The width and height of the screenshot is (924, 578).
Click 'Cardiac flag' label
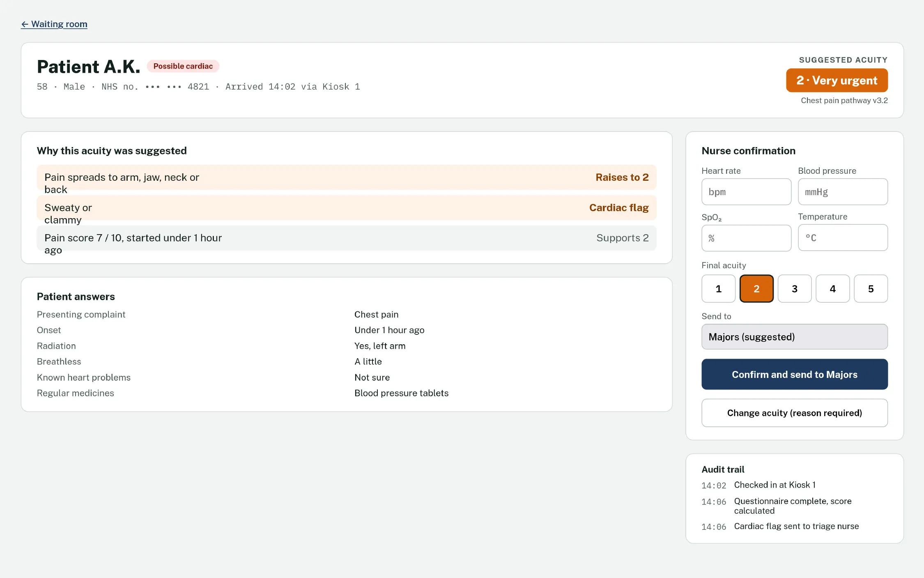619,208
